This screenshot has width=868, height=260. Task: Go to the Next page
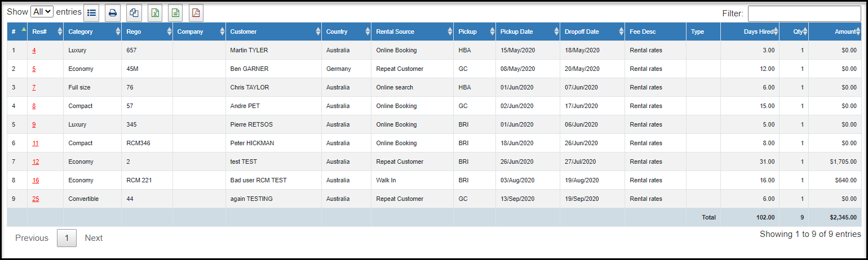click(x=94, y=238)
